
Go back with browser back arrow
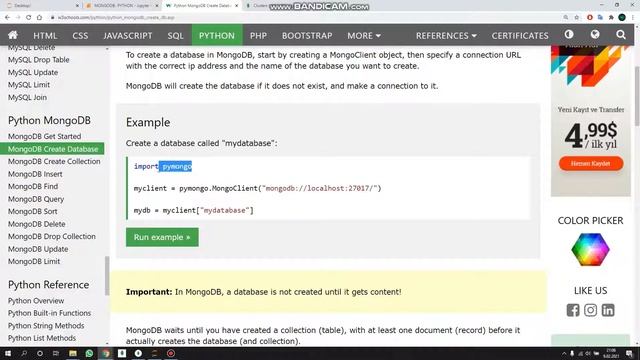(x=8, y=18)
